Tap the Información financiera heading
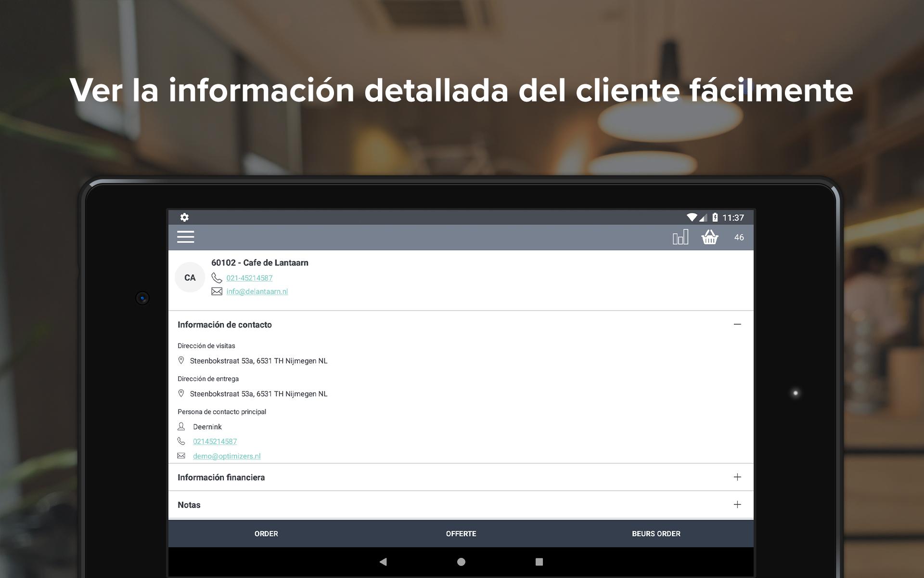 coord(221,477)
